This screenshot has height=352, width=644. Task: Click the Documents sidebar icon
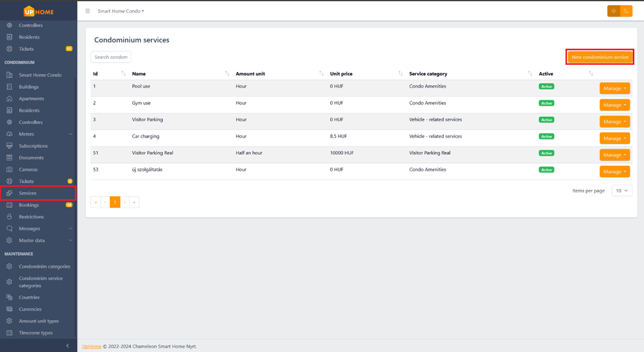tap(9, 158)
